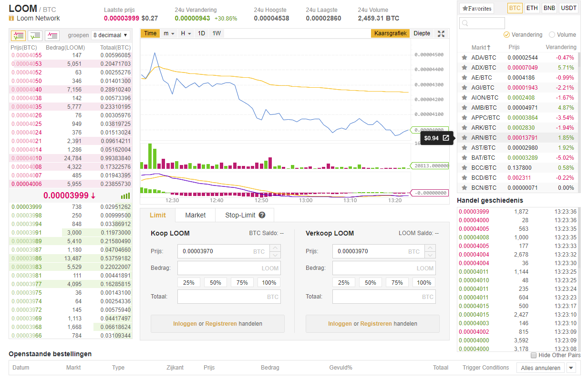This screenshot has width=588, height=381.
Task: Select Time chart mode
Action: click(x=150, y=33)
